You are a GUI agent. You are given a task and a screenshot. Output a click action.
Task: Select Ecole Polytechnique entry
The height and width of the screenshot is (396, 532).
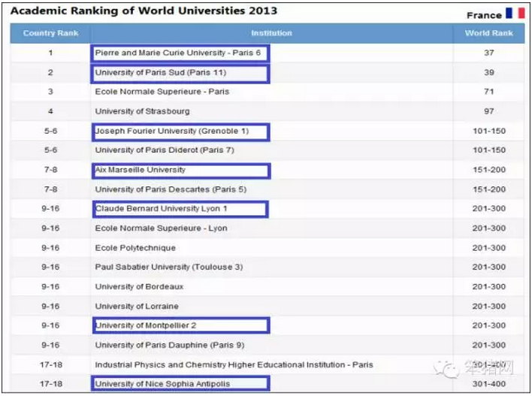pyautogui.click(x=135, y=248)
